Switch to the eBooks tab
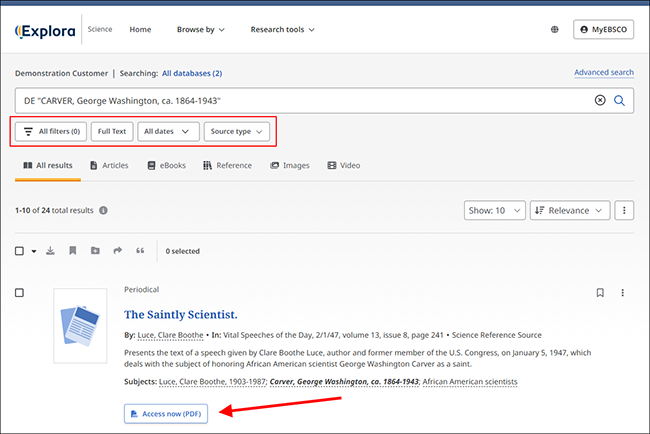 [167, 166]
